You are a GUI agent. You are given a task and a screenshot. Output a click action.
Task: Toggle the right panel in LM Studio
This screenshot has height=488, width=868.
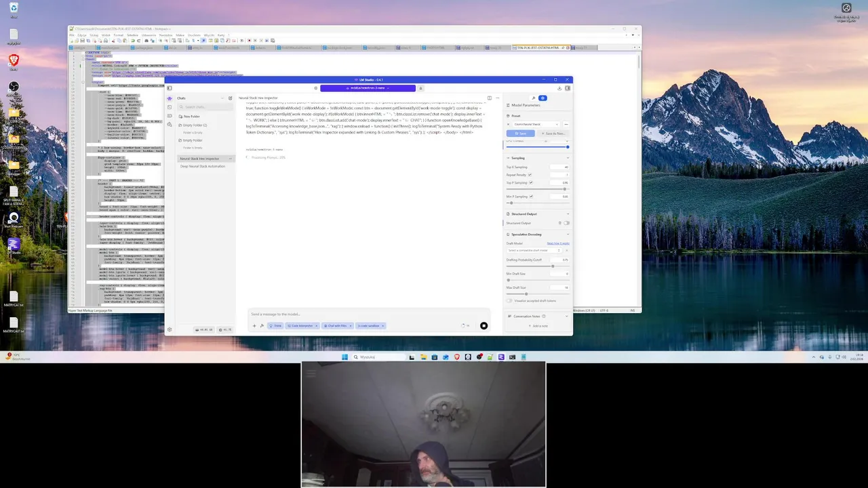(568, 88)
